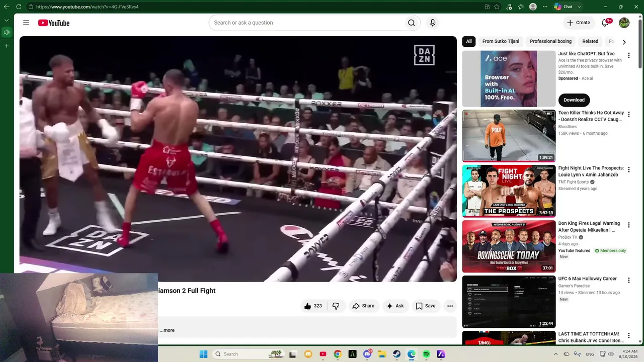Open the TNT Fight Sports channel link

coord(573,182)
